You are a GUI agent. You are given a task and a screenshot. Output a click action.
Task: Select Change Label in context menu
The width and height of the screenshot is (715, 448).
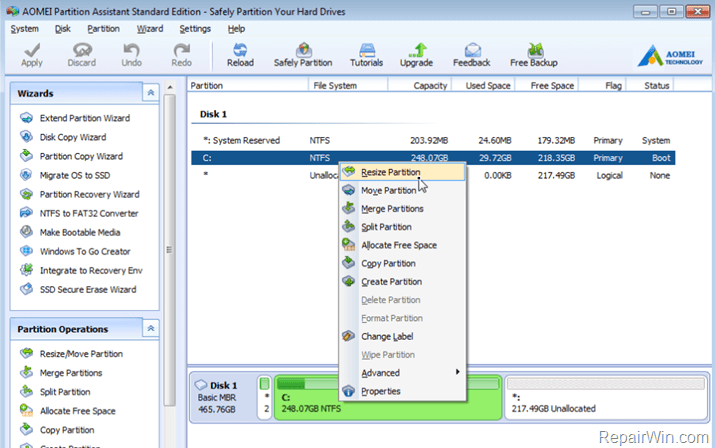[x=403, y=336]
